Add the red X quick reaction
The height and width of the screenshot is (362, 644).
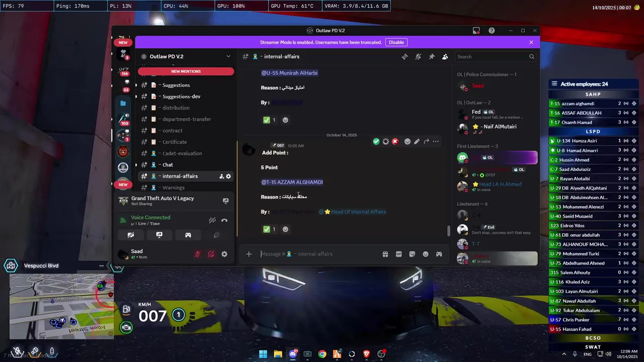[x=395, y=142]
